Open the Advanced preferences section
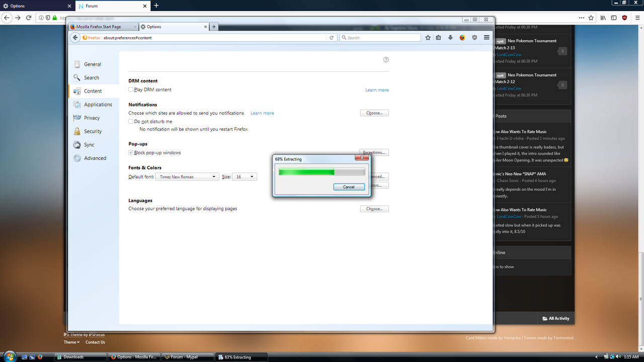The height and width of the screenshot is (362, 644). click(x=95, y=158)
